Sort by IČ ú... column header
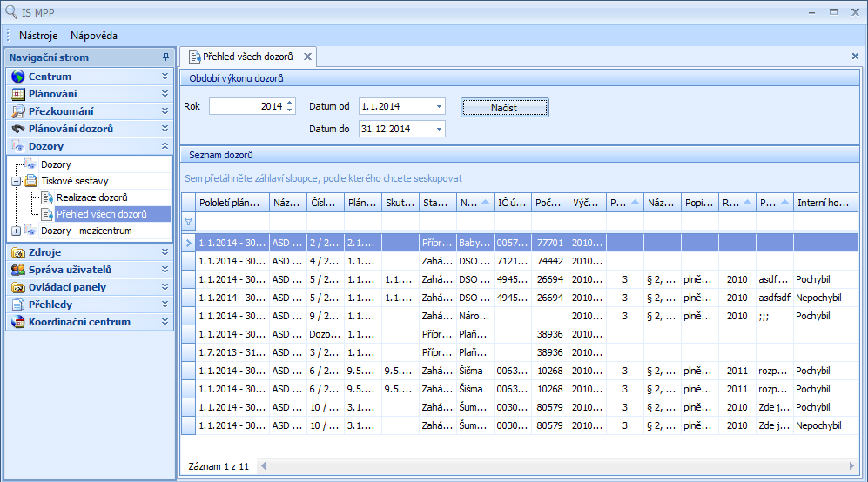Screen dimensions: 868x482 [x=512, y=203]
